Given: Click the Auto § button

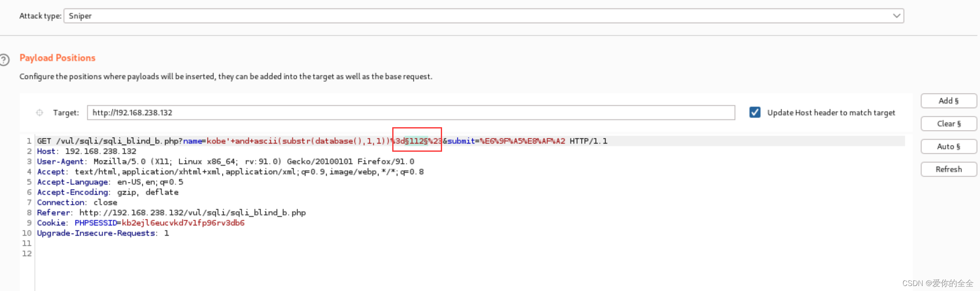Looking at the screenshot, I should [949, 147].
